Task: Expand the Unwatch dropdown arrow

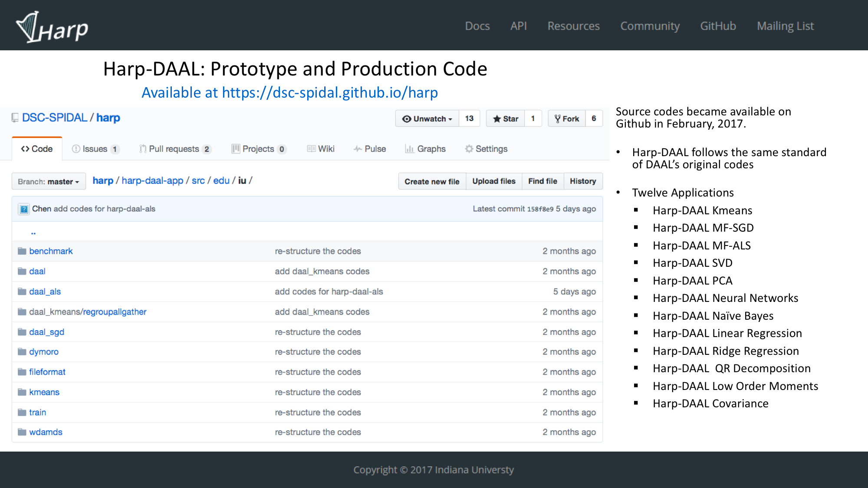Action: coord(450,119)
